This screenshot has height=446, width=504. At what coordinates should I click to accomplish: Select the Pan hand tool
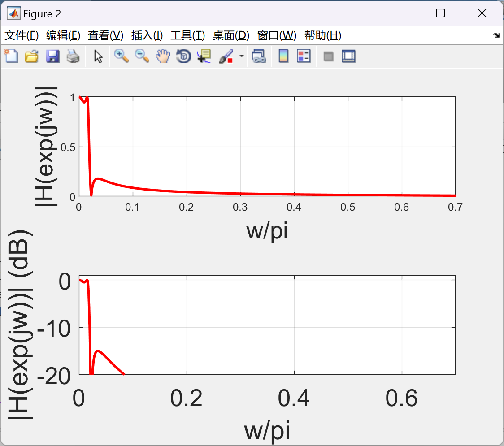[x=163, y=56]
